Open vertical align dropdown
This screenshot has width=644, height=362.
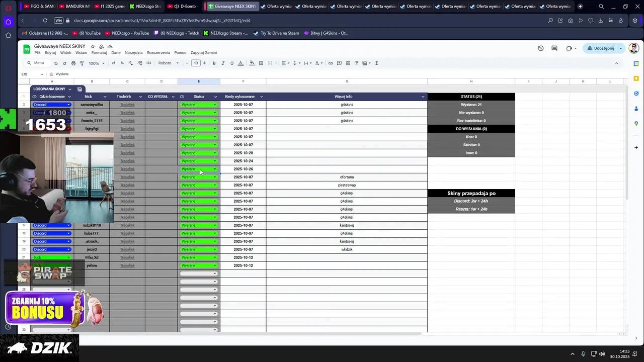pyautogui.click(x=296, y=63)
